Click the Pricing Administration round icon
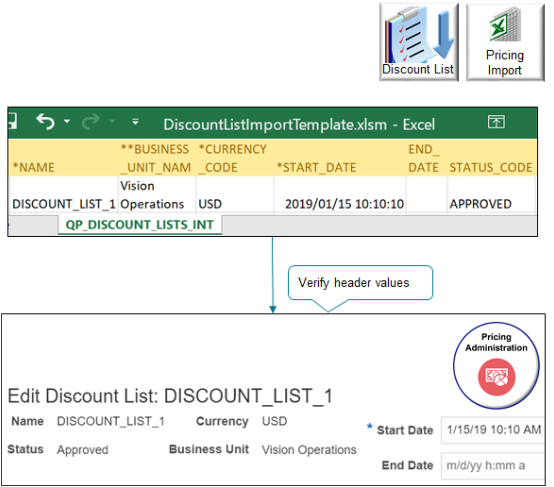The width and height of the screenshot is (554, 487). (x=496, y=366)
